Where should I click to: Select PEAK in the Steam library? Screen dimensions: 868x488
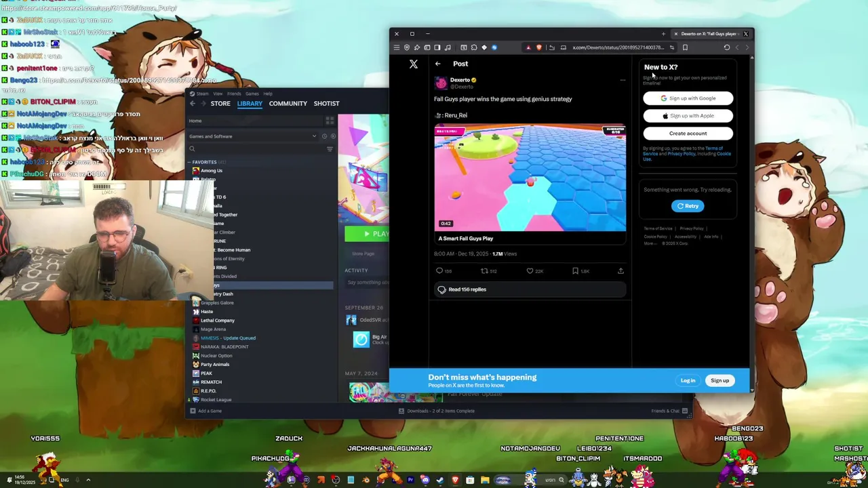[x=206, y=373]
